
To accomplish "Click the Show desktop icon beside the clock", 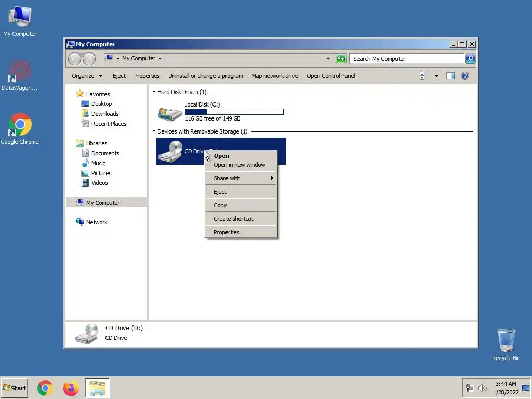I will 526,388.
